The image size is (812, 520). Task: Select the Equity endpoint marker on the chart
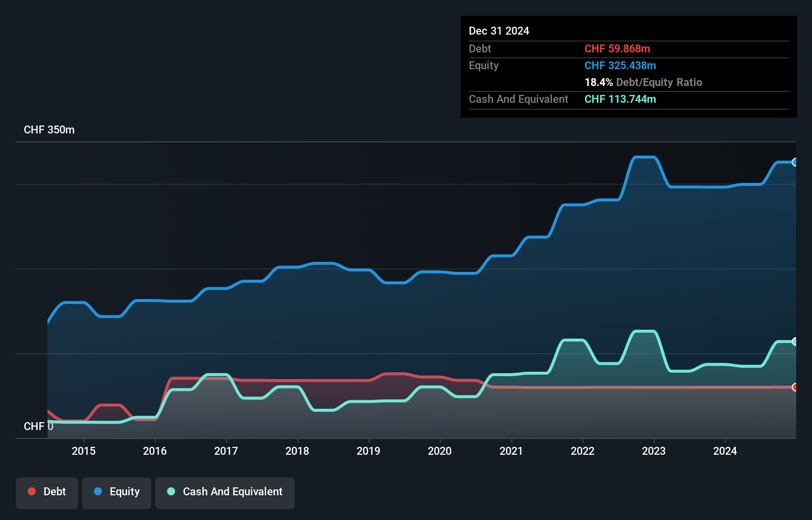coord(794,162)
